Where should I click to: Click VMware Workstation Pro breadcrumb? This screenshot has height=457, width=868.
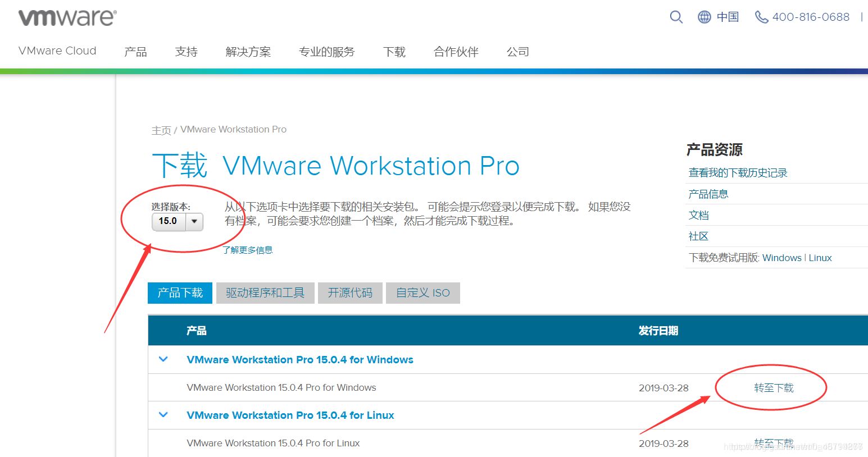coord(233,130)
